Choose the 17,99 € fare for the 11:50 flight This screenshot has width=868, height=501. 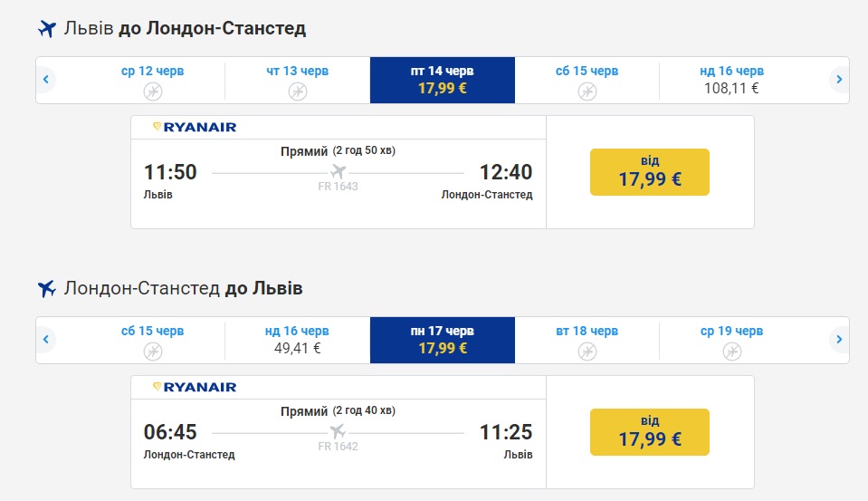coord(649,172)
